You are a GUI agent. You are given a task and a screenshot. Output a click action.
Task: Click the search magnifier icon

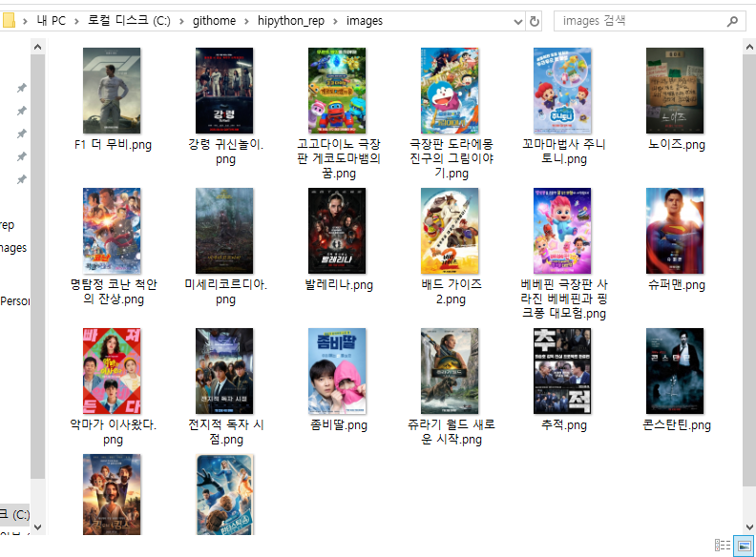point(732,21)
